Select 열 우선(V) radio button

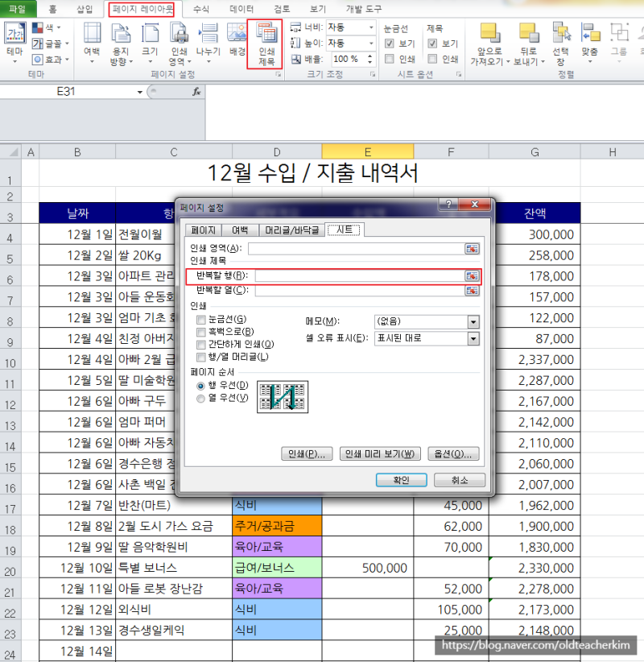tap(201, 398)
